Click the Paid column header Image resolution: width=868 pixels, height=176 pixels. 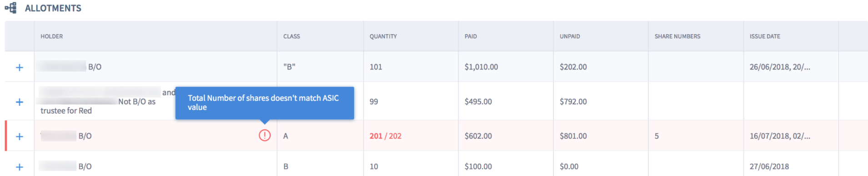coord(471,36)
